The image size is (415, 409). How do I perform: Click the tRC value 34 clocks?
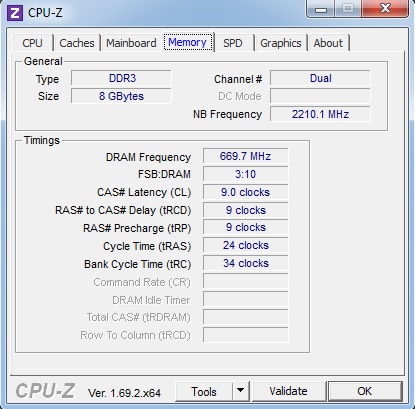pyautogui.click(x=245, y=264)
